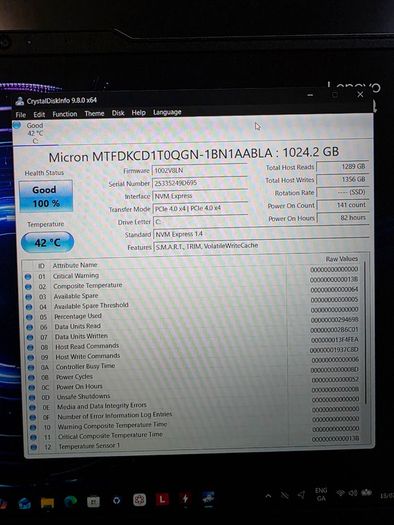Click the Serial Number field
This screenshot has height=525, width=394.
[200, 183]
